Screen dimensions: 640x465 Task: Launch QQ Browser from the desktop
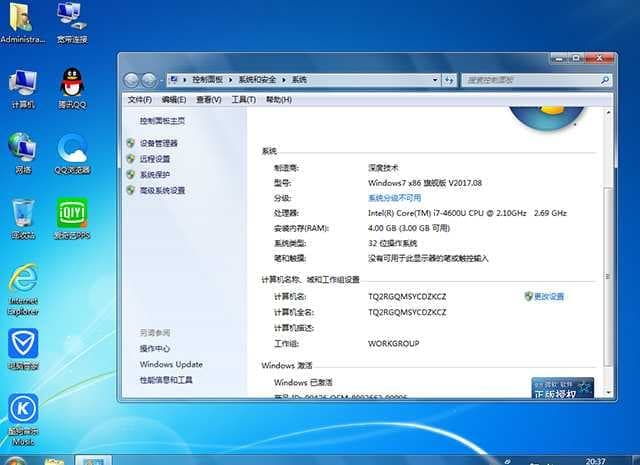tap(72, 154)
